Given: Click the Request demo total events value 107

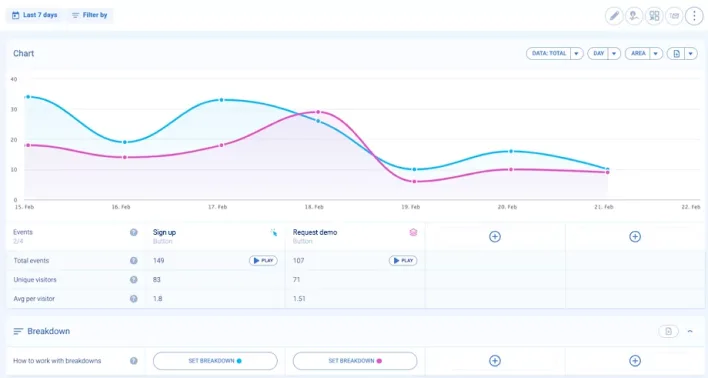Looking at the screenshot, I should point(298,261).
